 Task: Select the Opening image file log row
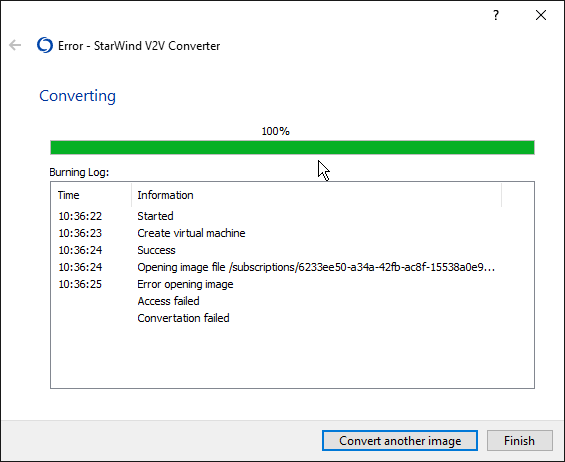pyautogui.click(x=292, y=267)
